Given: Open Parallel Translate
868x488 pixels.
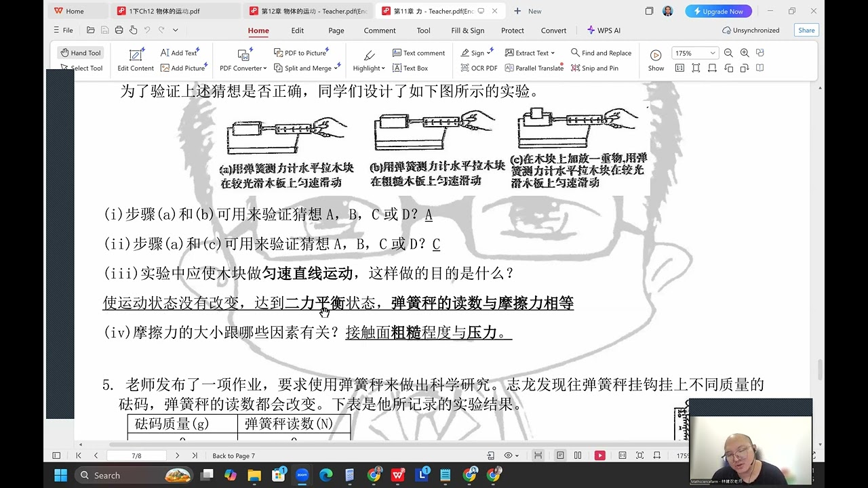Looking at the screenshot, I should click(x=534, y=68).
